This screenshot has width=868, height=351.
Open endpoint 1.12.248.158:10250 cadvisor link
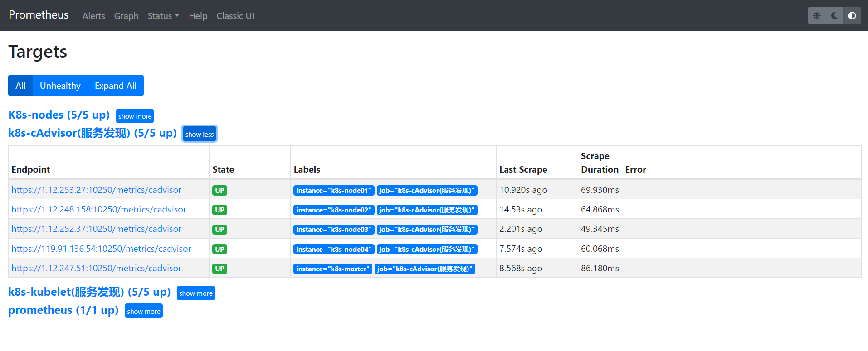tap(99, 209)
